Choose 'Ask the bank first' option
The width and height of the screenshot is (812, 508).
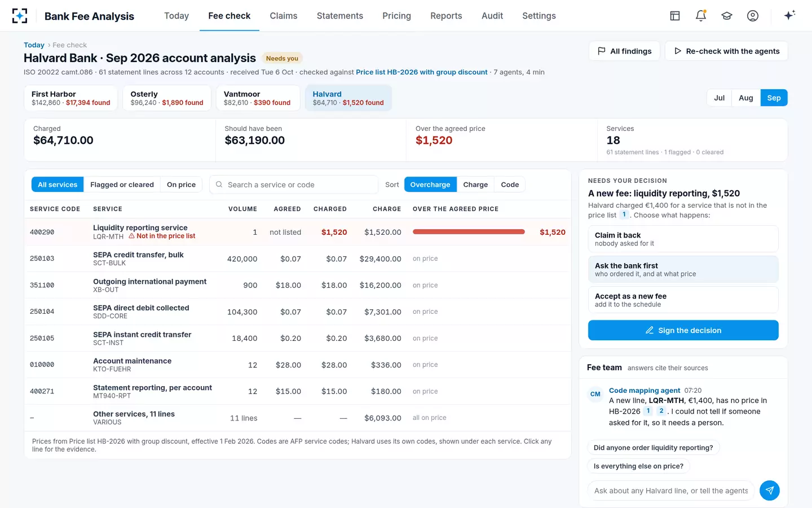(x=683, y=269)
